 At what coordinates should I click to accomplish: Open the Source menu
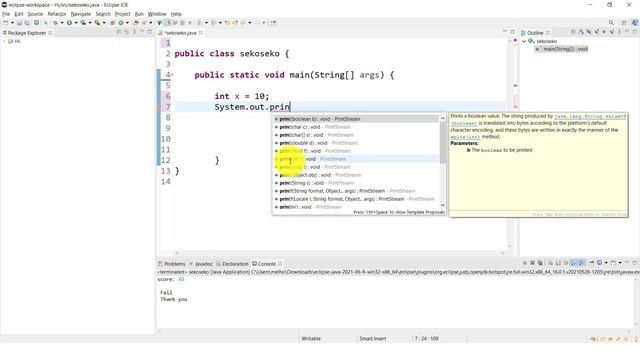(35, 14)
